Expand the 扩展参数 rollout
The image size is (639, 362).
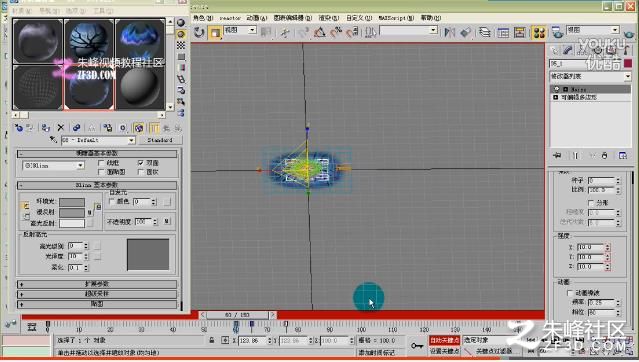[x=97, y=284]
